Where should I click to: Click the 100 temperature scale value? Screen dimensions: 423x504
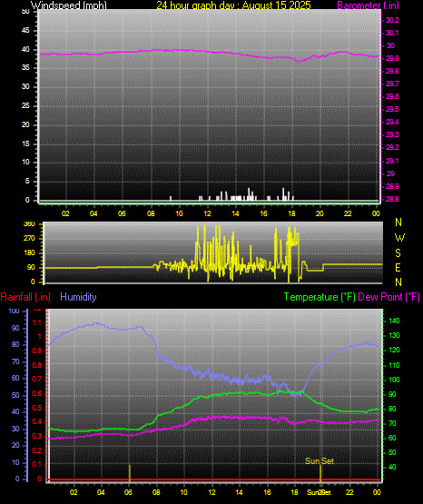click(394, 380)
